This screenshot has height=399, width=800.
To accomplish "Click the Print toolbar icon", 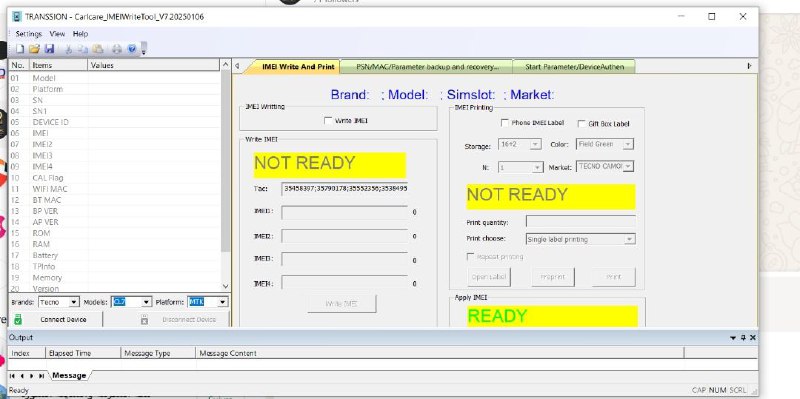I will pyautogui.click(x=117, y=49).
